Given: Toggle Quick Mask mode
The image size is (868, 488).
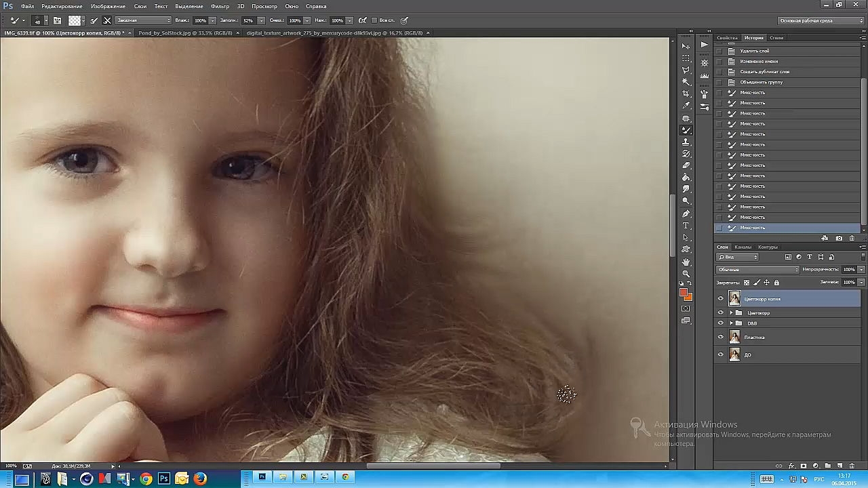Looking at the screenshot, I should (x=686, y=308).
